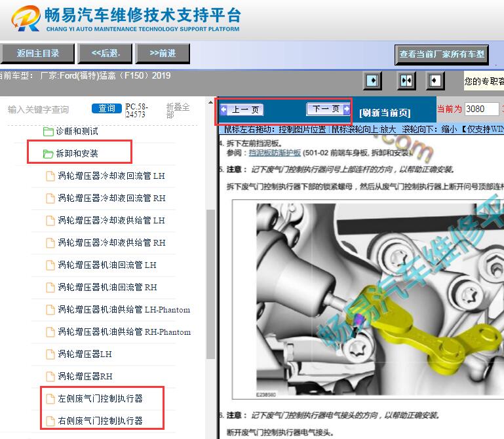Image resolution: width=504 pixels, height=439 pixels.
Task: Open 查看当前厂家所有车型 button
Action: point(442,54)
